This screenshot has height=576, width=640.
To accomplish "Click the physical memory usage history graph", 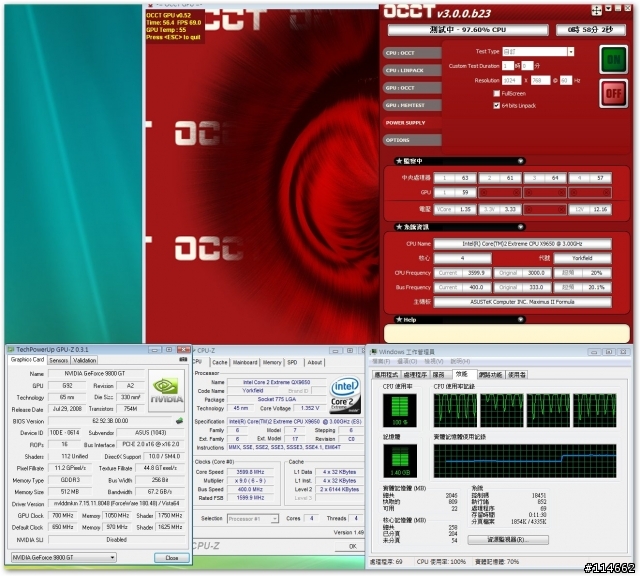I will tap(525, 461).
